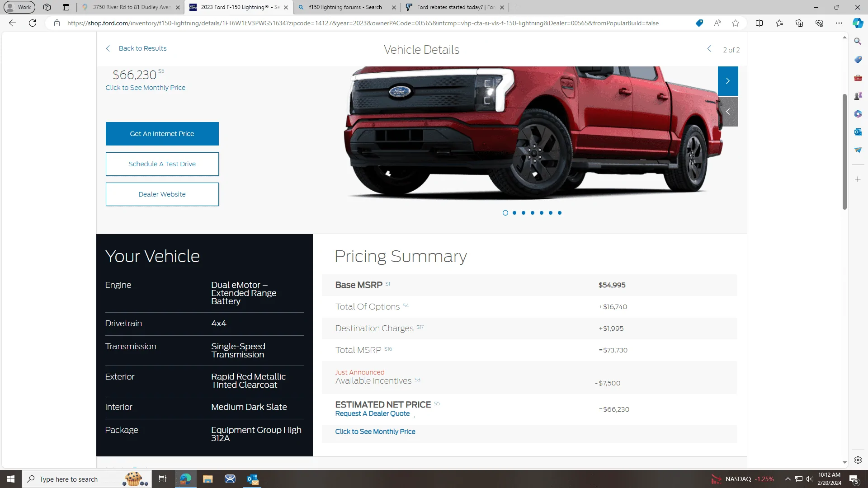Switch to the 'f150 lightning forums' tab
868x488 pixels.
click(345, 7)
